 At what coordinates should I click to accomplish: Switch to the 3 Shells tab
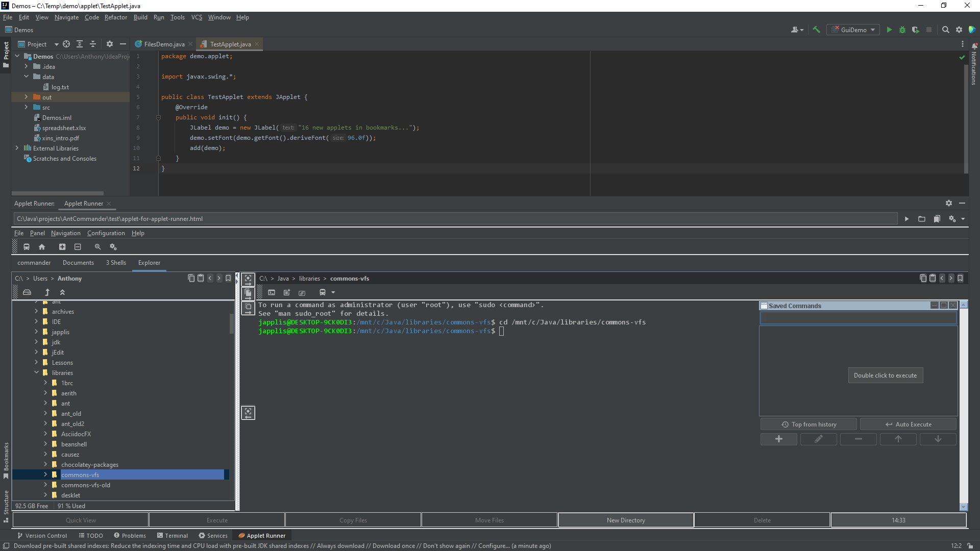116,263
